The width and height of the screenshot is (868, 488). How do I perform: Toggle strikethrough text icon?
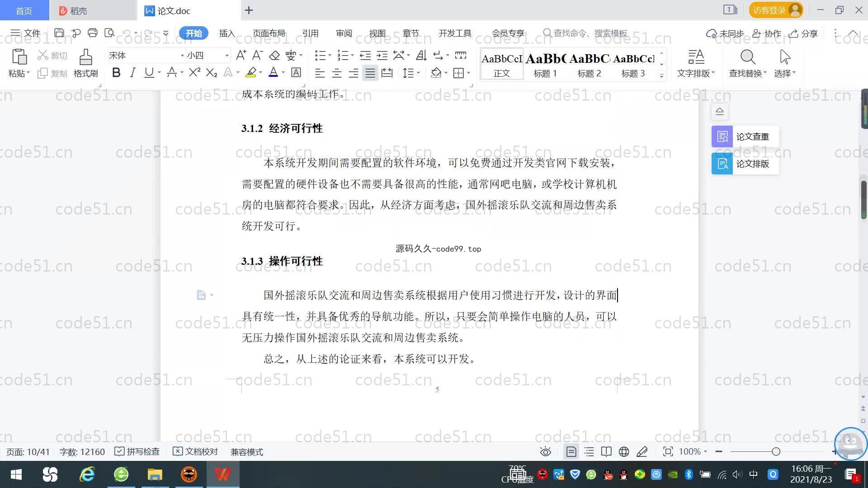(x=171, y=73)
